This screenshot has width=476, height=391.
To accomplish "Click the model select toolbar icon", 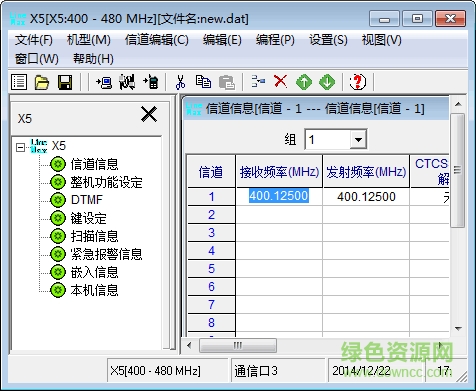I will 127,82.
